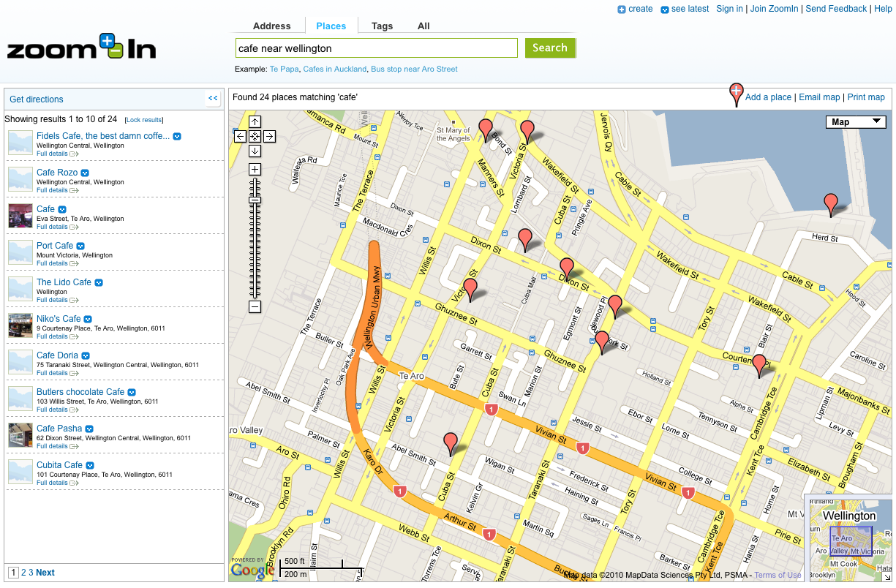Open the Terms of Use link

pyautogui.click(x=778, y=576)
